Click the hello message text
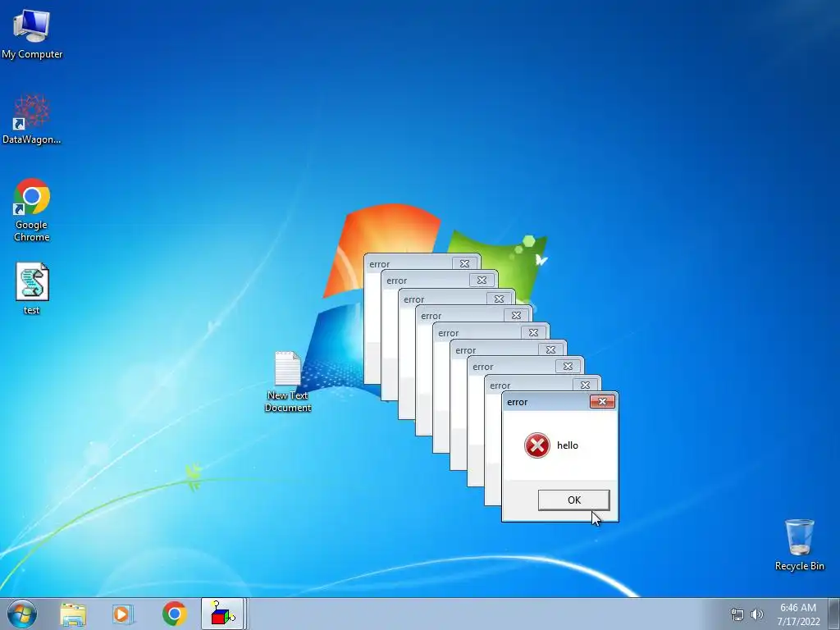 coord(568,445)
